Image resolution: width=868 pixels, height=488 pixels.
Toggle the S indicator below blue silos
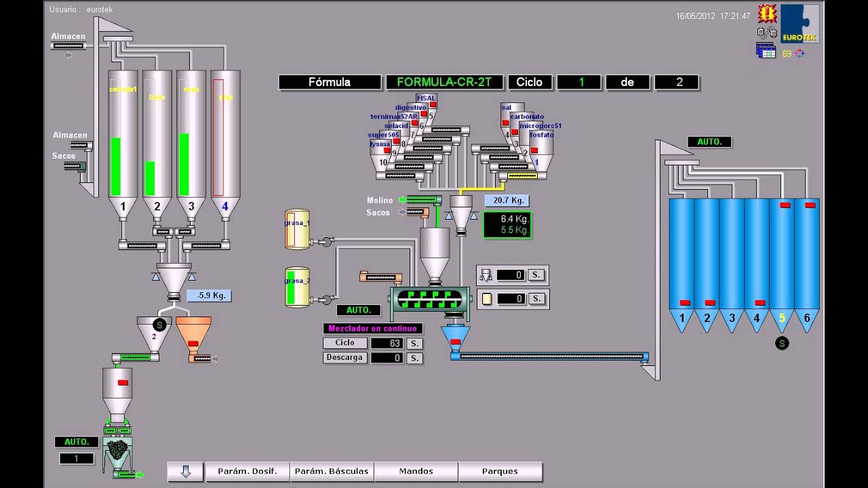(x=782, y=344)
